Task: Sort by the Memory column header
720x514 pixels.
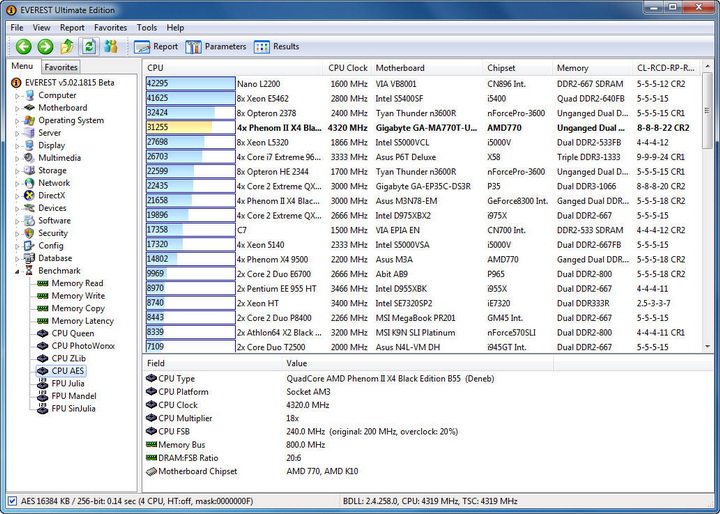Action: 592,68
